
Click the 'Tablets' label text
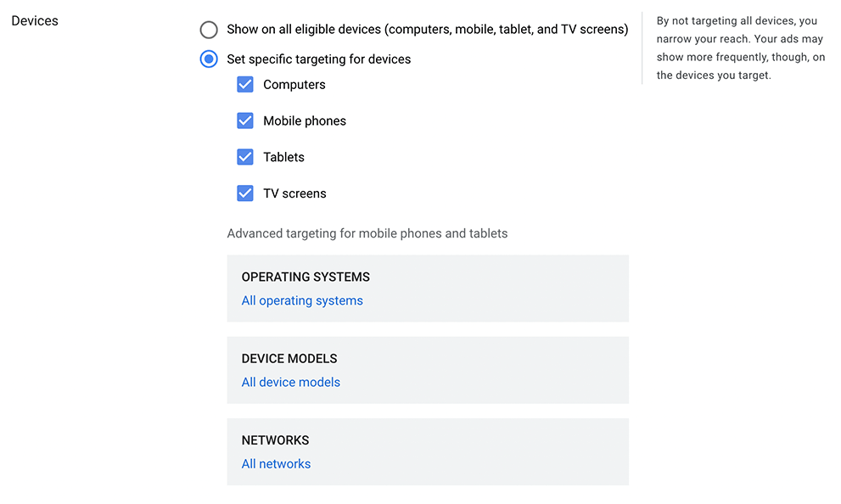pos(283,157)
